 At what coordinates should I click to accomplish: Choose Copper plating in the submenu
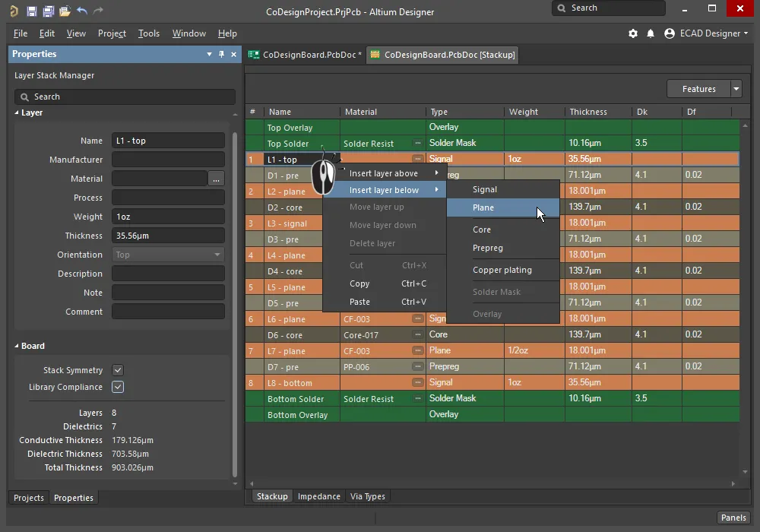click(x=502, y=270)
